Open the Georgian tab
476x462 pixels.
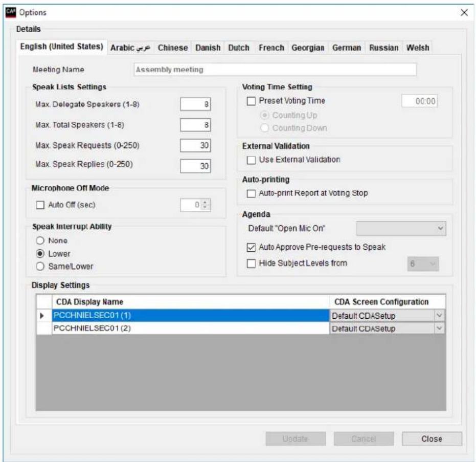click(x=308, y=48)
